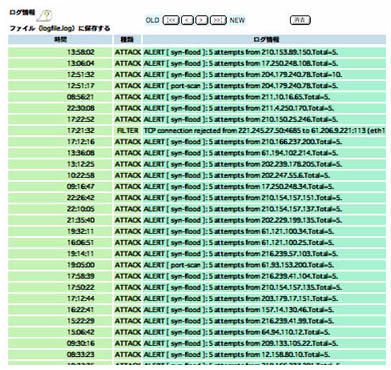Select the entry from 202.247.55.6

point(197,175)
